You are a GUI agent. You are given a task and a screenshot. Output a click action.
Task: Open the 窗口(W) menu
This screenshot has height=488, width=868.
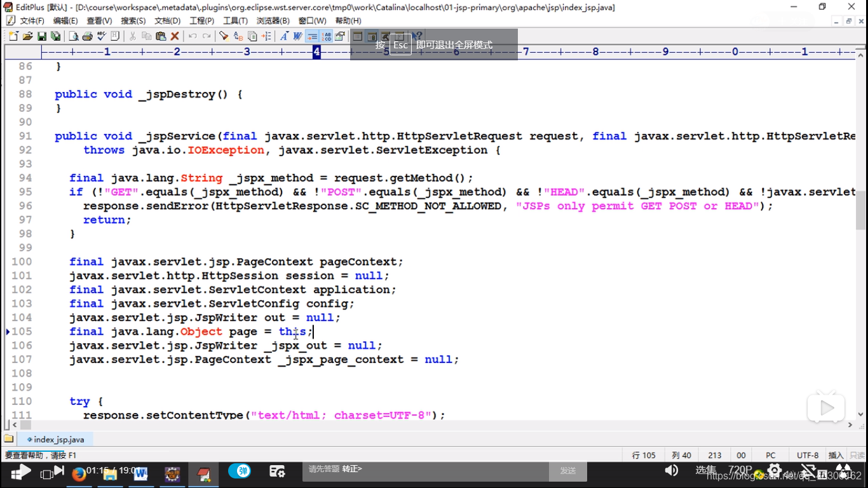[313, 21]
